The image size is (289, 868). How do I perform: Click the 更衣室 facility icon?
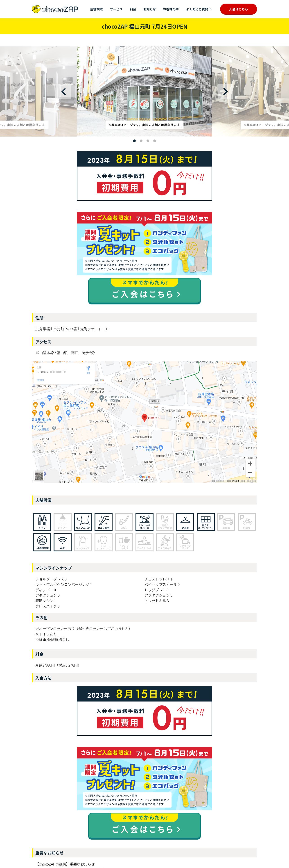click(x=185, y=522)
